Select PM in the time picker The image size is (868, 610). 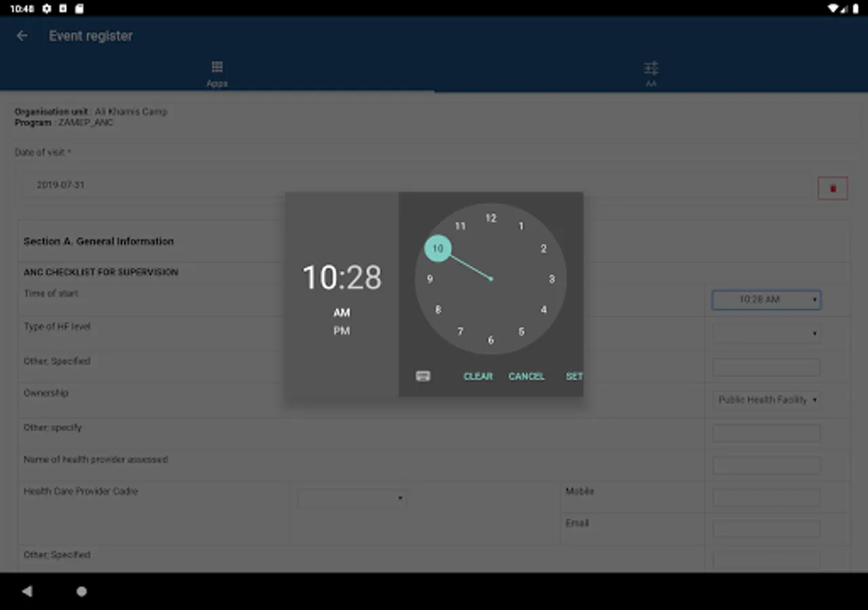tap(342, 331)
